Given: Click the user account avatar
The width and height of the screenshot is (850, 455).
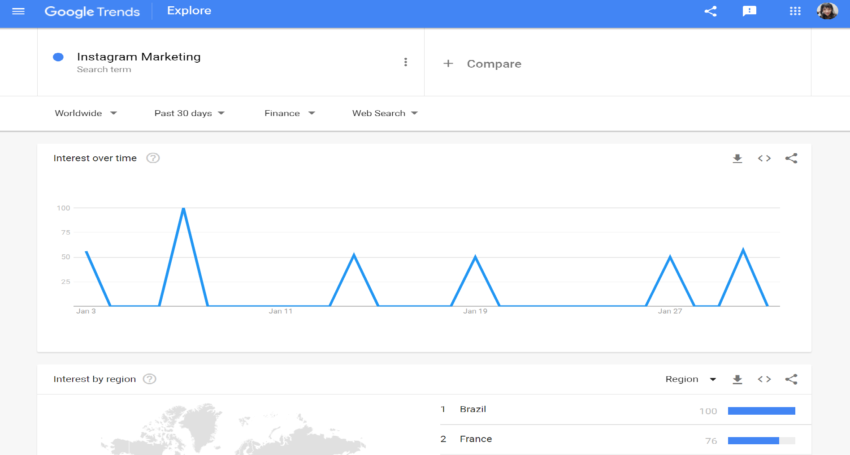Looking at the screenshot, I should 827,11.
